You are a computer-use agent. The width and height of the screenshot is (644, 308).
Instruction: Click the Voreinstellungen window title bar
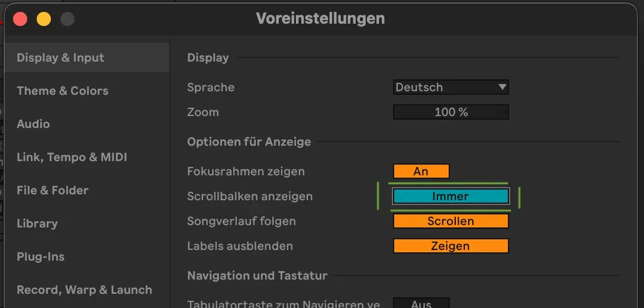320,19
